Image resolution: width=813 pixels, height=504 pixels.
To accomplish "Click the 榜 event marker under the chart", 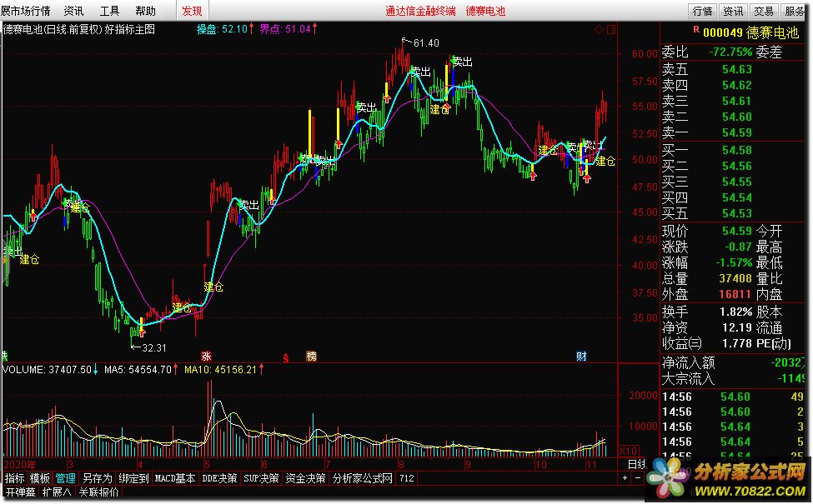I will click(x=311, y=357).
